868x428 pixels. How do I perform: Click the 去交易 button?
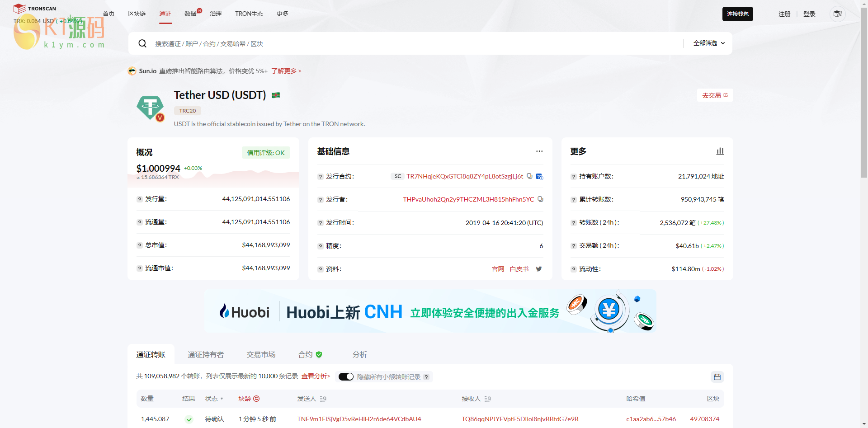[715, 95]
